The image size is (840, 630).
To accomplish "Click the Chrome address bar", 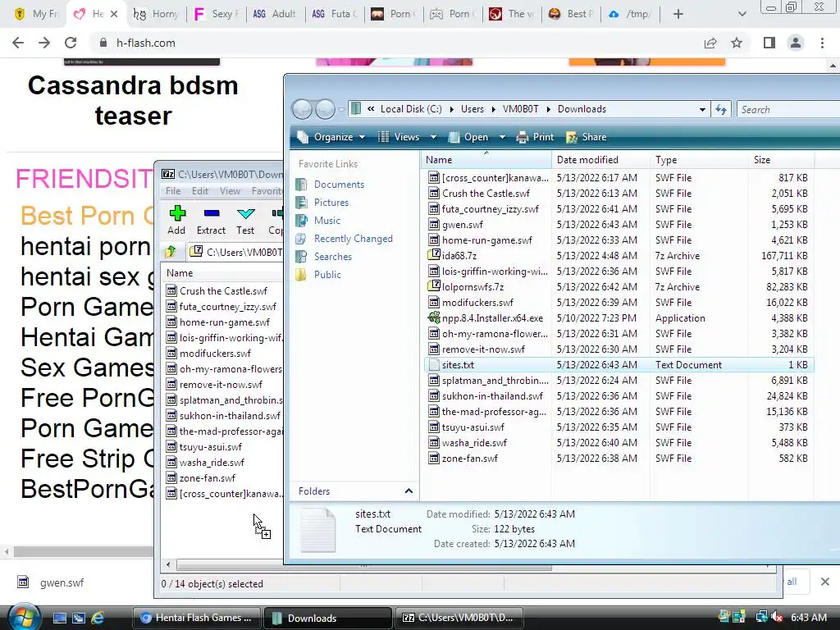I will (396, 43).
